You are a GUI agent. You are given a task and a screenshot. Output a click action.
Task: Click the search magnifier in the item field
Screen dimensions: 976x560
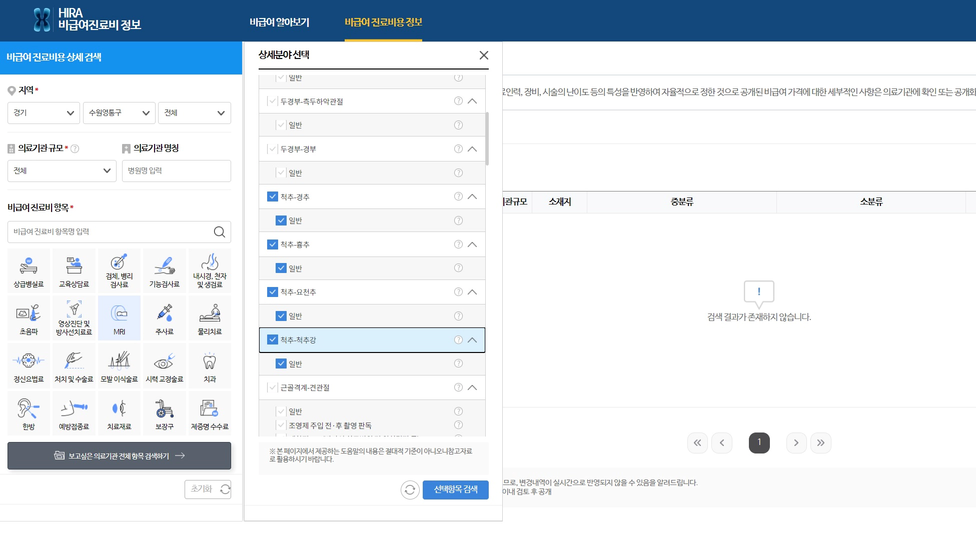pyautogui.click(x=219, y=232)
